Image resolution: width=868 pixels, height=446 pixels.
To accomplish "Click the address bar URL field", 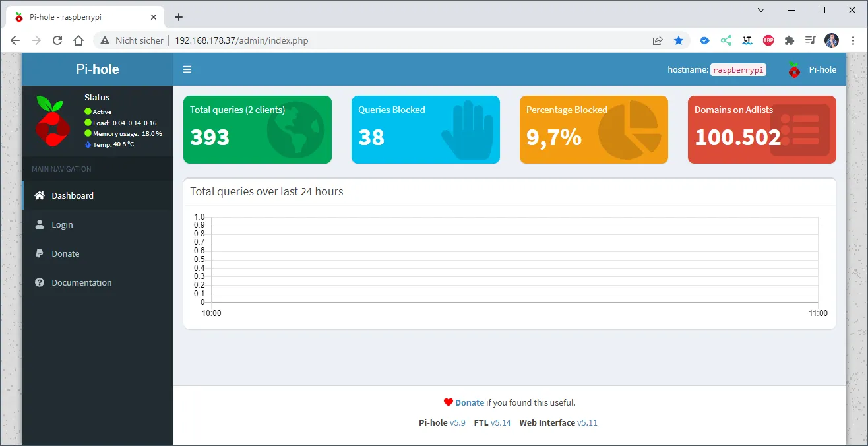I will click(396, 40).
